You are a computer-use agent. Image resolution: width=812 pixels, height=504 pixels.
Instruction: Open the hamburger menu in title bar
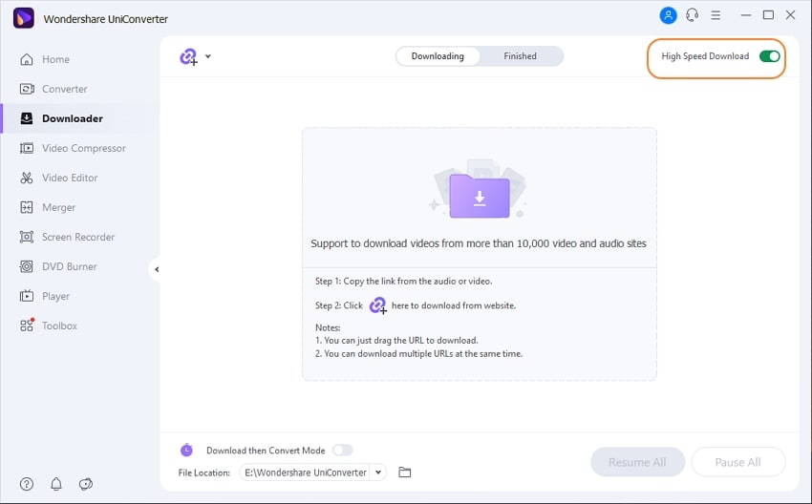point(716,15)
